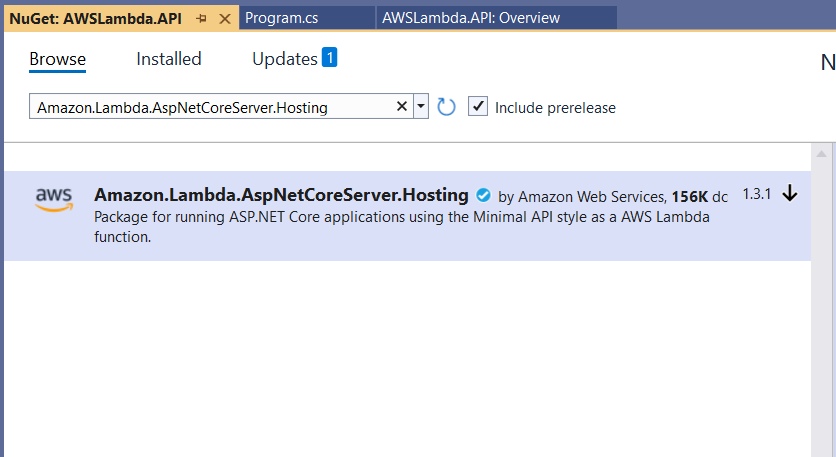Click the scroll up arrow in results list
This screenshot has width=836, height=457.
[x=821, y=154]
